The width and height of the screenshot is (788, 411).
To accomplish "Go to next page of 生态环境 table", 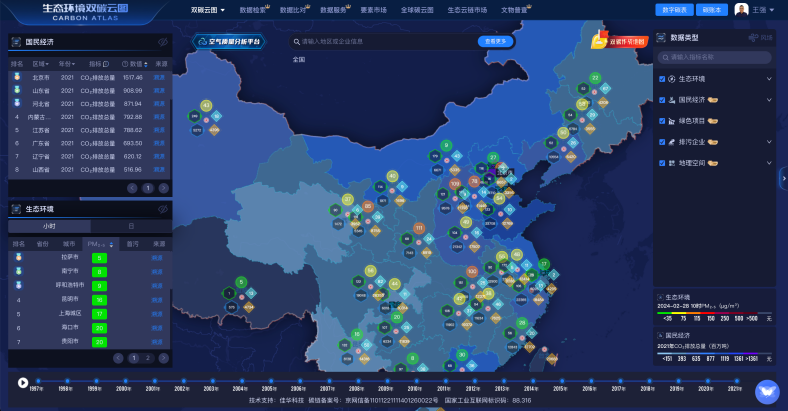I will [163, 358].
